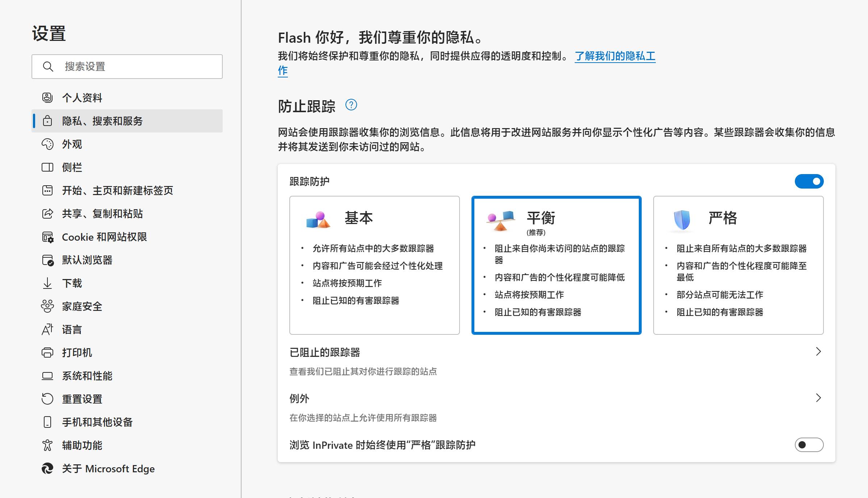Select the 基本 tracking prevention level

(x=374, y=265)
